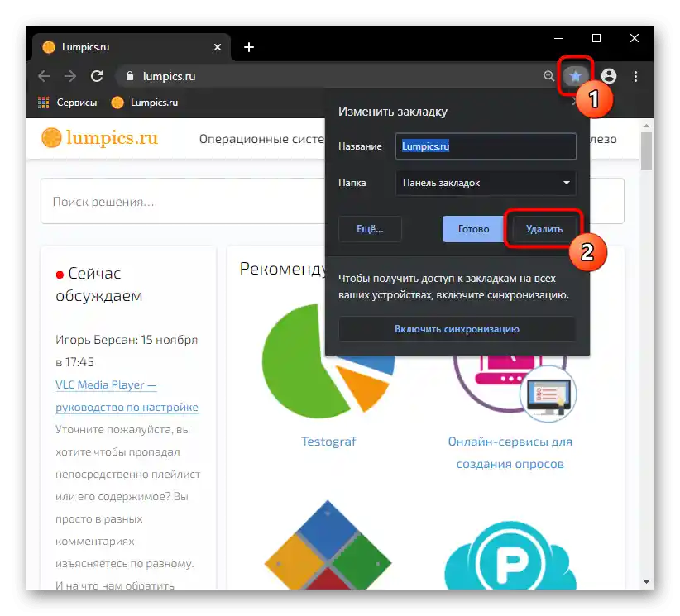The image size is (680, 616).
Task: Select the Lumpics.ru browser tab
Action: point(131,47)
